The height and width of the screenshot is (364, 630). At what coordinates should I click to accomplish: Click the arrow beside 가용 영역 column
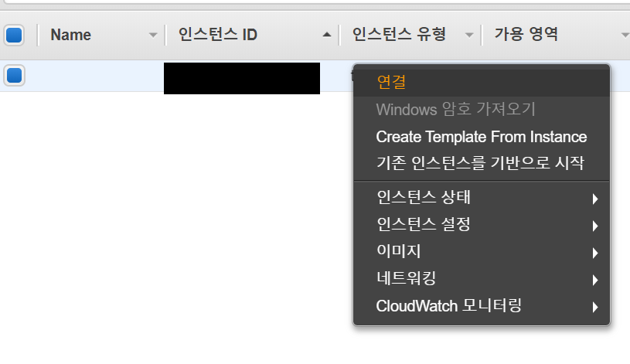tap(625, 35)
